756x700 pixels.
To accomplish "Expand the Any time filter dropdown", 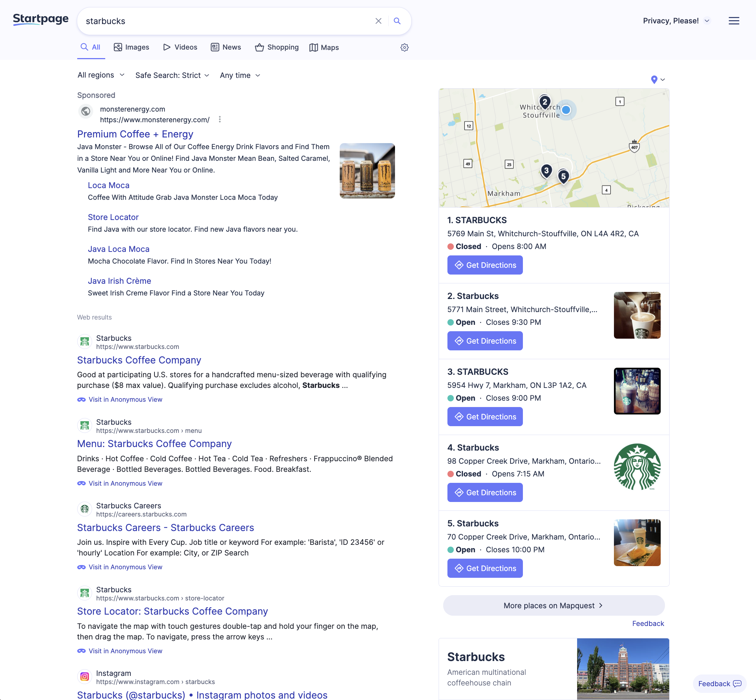I will (240, 75).
